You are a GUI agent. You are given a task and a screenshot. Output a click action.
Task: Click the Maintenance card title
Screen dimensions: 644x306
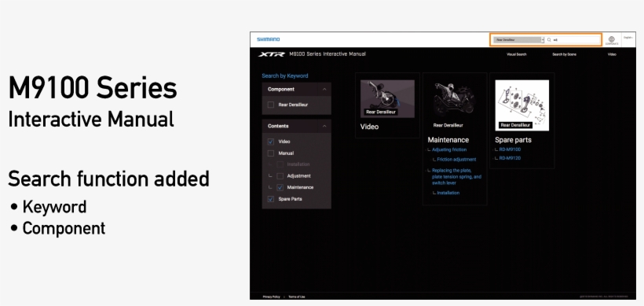pyautogui.click(x=448, y=140)
